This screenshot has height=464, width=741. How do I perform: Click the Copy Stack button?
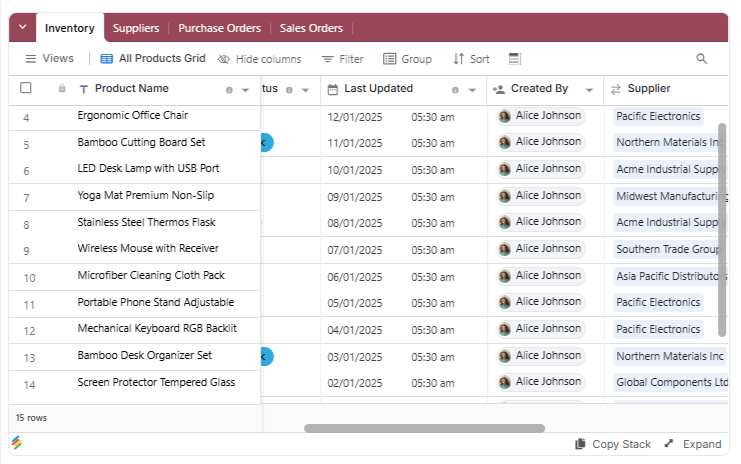(x=613, y=444)
